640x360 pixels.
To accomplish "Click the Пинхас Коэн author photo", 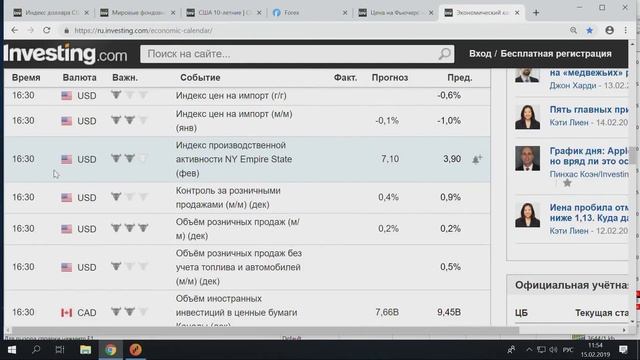I will tap(527, 158).
